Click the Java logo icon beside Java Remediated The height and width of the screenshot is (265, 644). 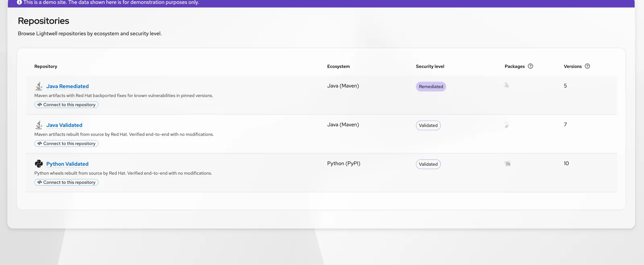[x=39, y=86]
